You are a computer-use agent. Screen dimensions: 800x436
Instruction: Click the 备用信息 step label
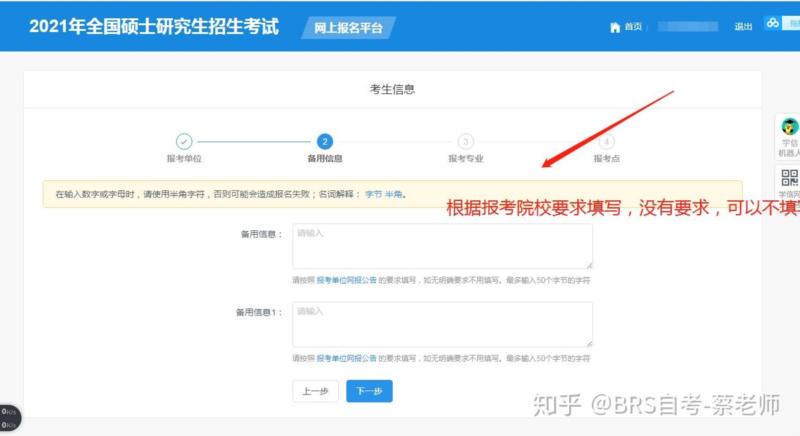pos(324,159)
